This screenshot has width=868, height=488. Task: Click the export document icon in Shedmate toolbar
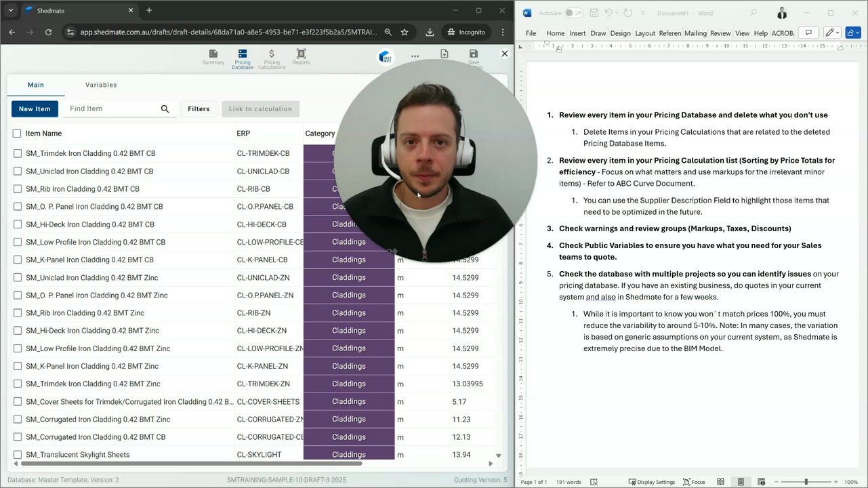pyautogui.click(x=445, y=54)
